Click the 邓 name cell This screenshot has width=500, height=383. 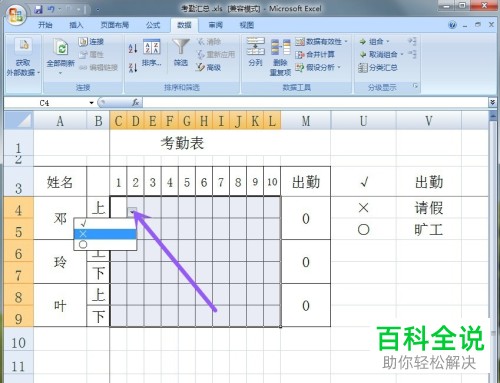point(60,218)
